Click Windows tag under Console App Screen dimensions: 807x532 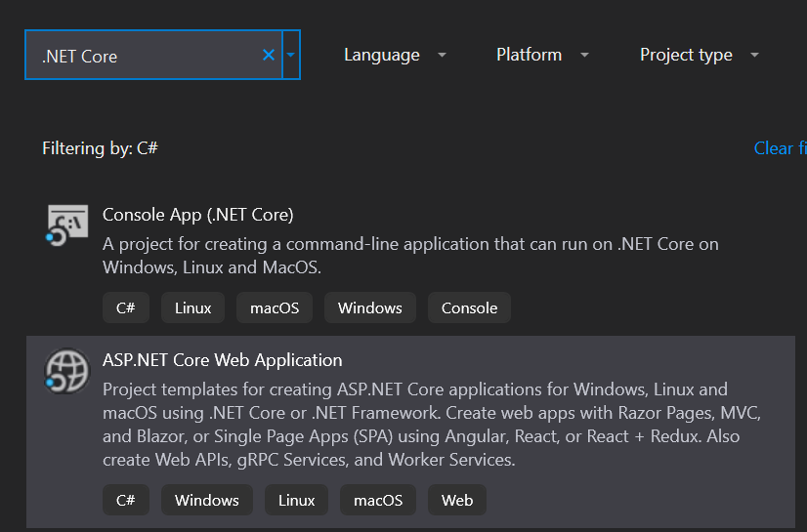369,307
